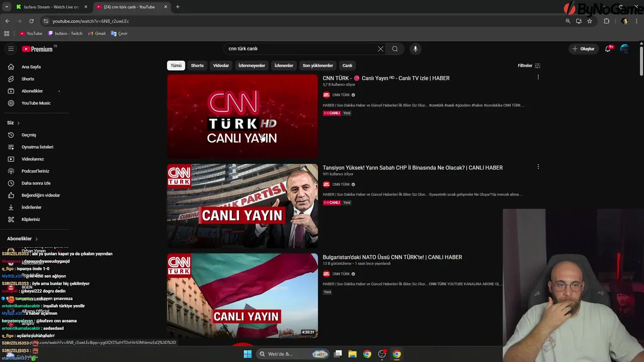Select the İzlenenler filter chip
This screenshot has width=644, height=362.
[x=284, y=65]
